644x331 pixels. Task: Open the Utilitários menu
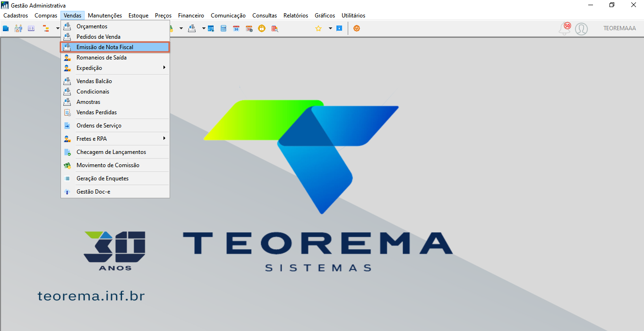coord(353,16)
